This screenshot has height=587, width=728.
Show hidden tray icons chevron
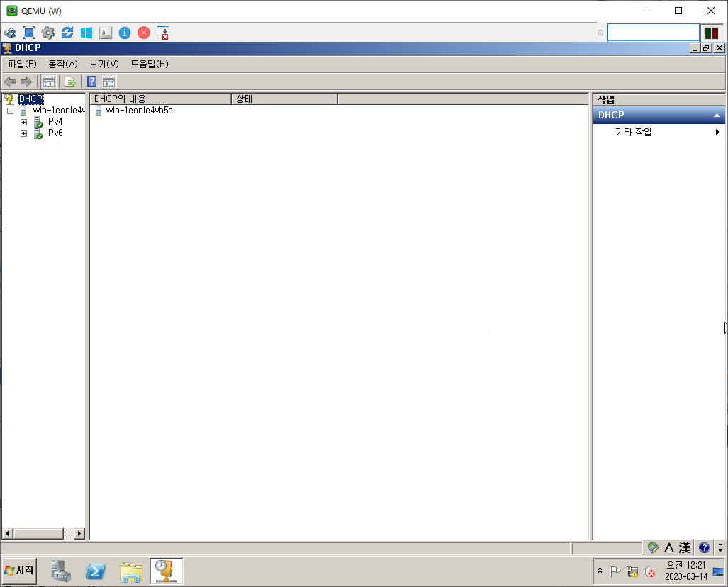[600, 570]
